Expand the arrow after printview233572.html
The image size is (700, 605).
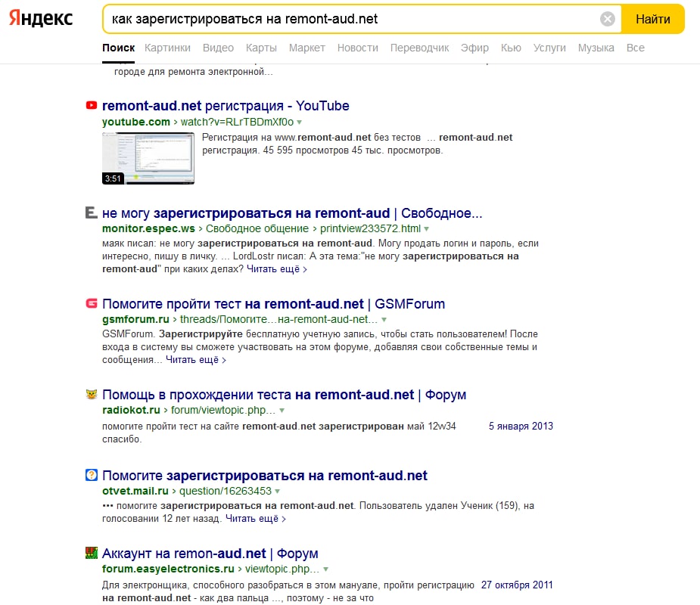tap(426, 229)
